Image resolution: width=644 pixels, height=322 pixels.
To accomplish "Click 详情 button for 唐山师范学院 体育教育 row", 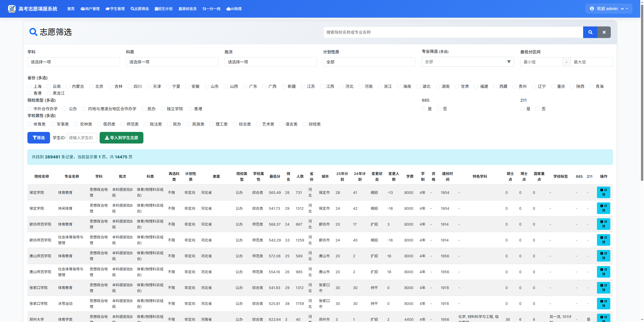I will pyautogui.click(x=603, y=256).
